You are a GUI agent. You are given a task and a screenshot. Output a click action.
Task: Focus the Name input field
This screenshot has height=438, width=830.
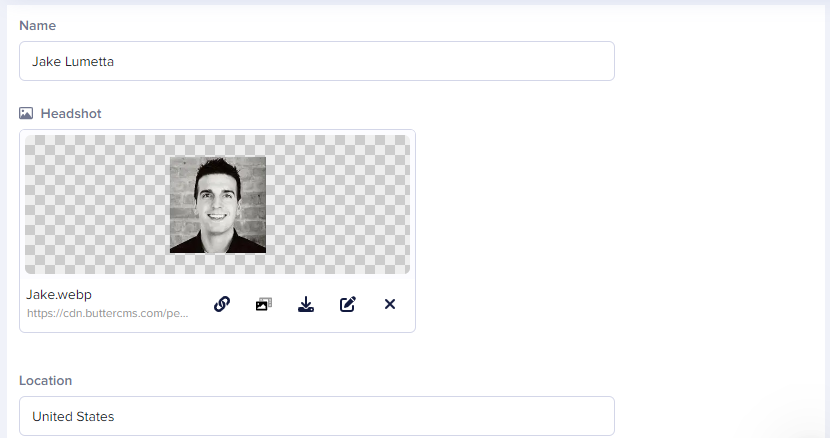[x=317, y=61]
